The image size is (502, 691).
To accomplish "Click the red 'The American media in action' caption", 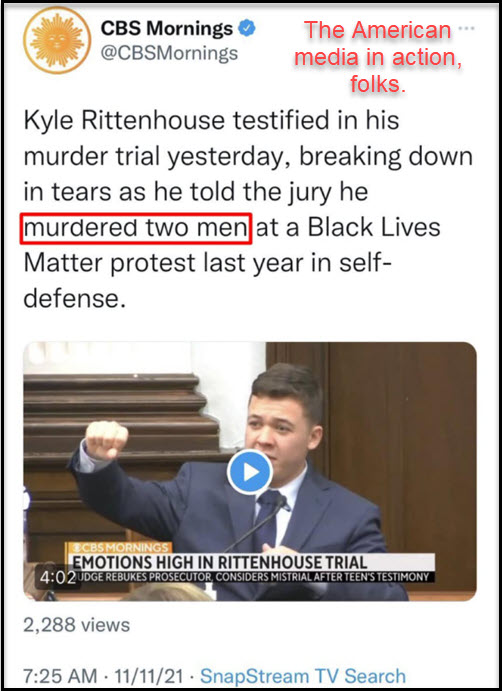I will pyautogui.click(x=378, y=57).
